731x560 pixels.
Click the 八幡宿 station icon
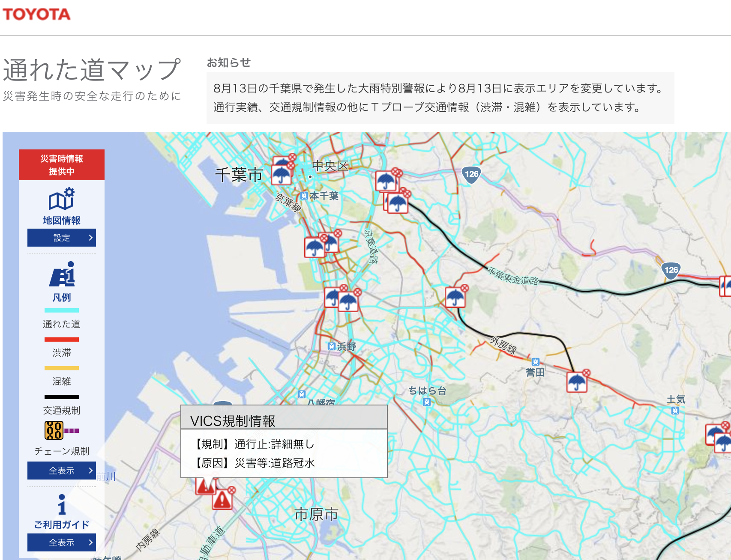[302, 394]
